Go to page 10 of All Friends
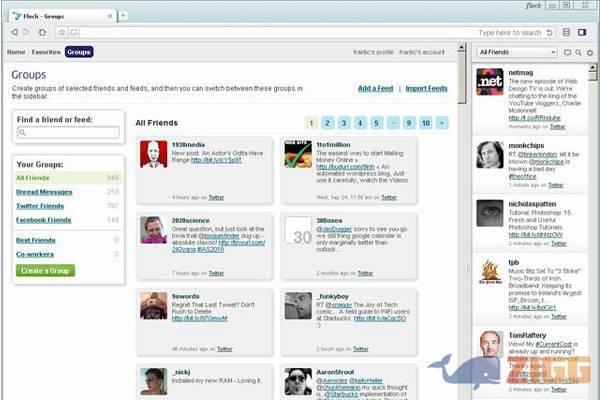 pos(426,123)
